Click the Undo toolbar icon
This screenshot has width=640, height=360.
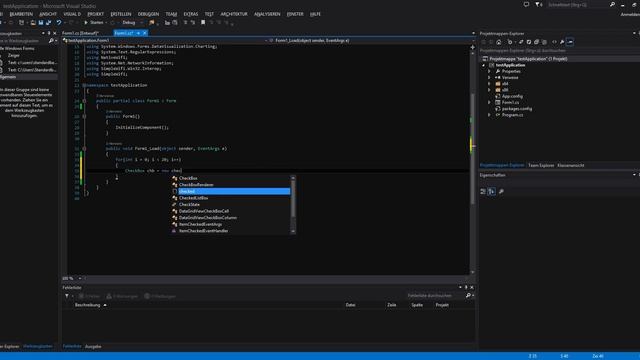(x=59, y=22)
